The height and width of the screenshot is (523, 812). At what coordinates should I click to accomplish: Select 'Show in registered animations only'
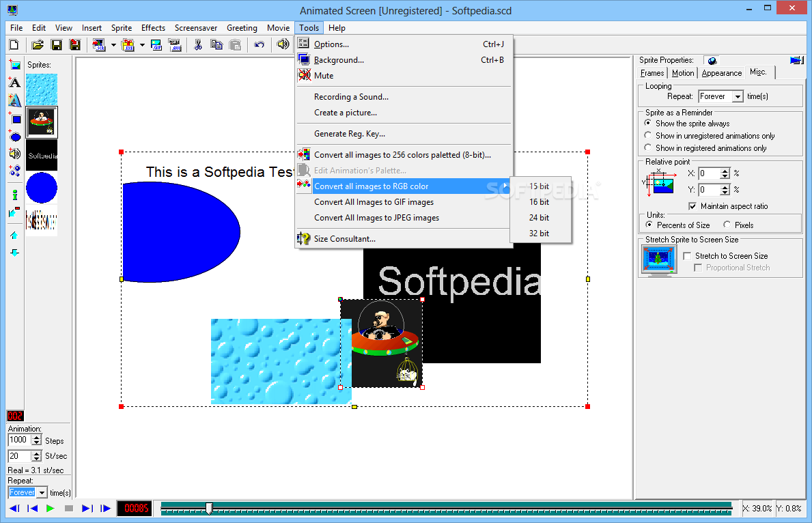648,147
